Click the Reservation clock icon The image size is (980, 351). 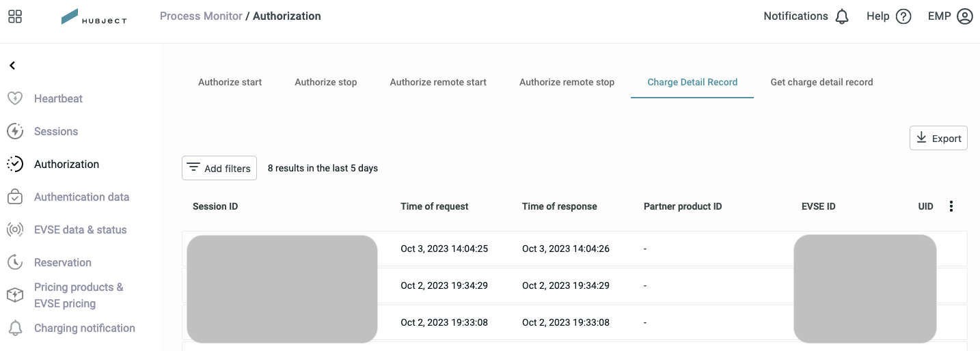pos(15,262)
